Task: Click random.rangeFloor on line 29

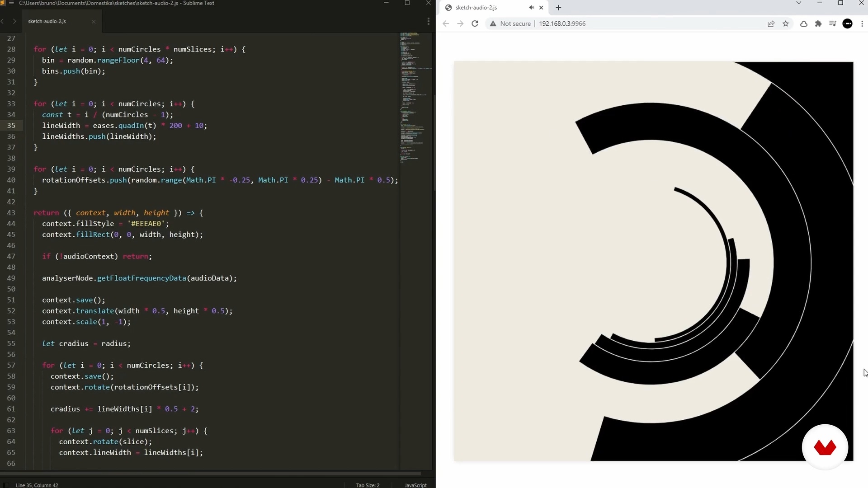Action: [x=104, y=60]
